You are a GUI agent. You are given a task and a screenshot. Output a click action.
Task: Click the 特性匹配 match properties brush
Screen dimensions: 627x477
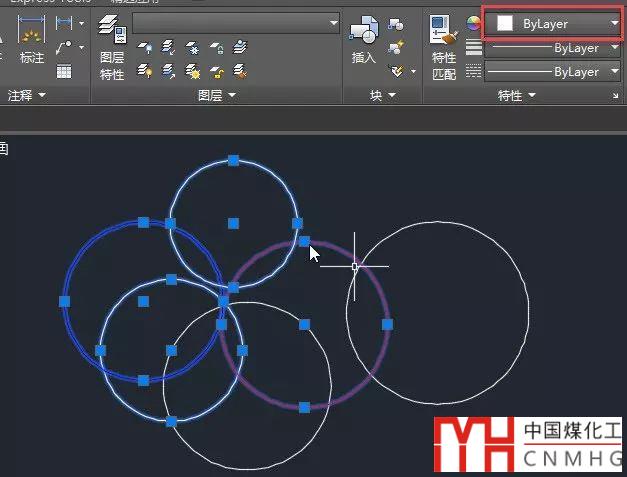[443, 42]
